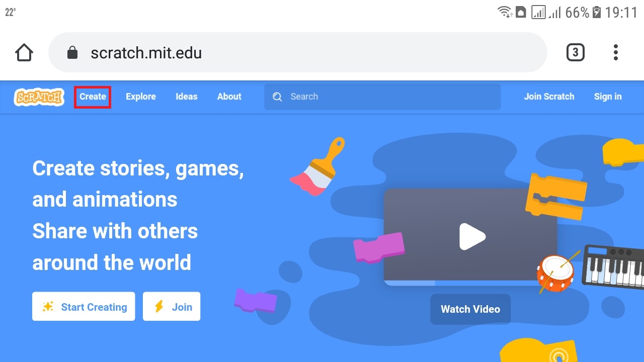Open the tab switcher showing 3 tabs
This screenshot has height=362, width=644.
click(x=575, y=53)
